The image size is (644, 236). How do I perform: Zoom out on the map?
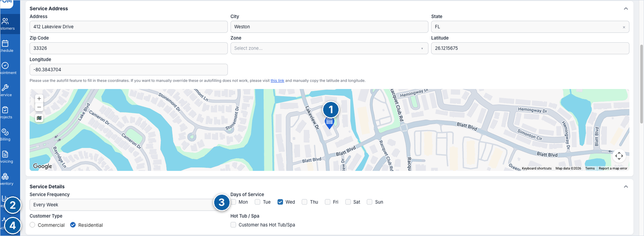point(39,107)
